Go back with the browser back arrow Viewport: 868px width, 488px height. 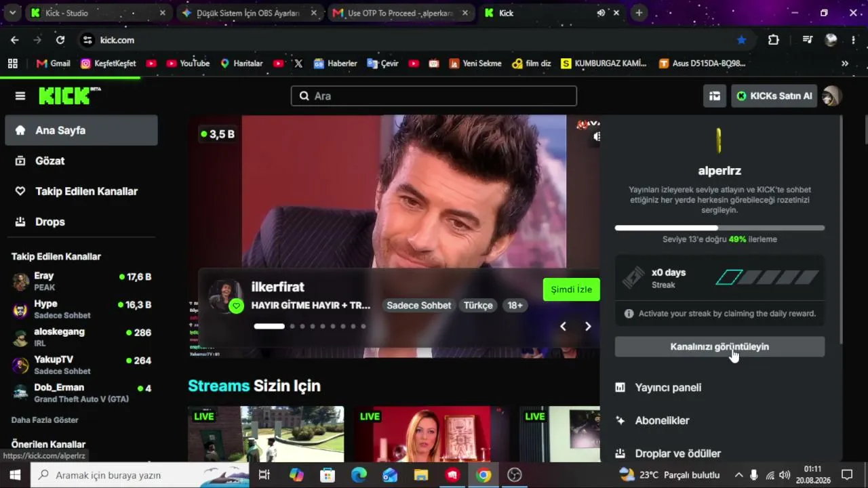tap(15, 40)
